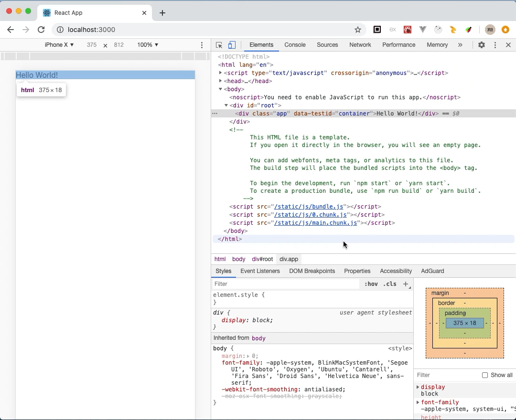Show more DevTools tabs chevron
Image resolution: width=516 pixels, height=420 pixels.
tap(460, 45)
